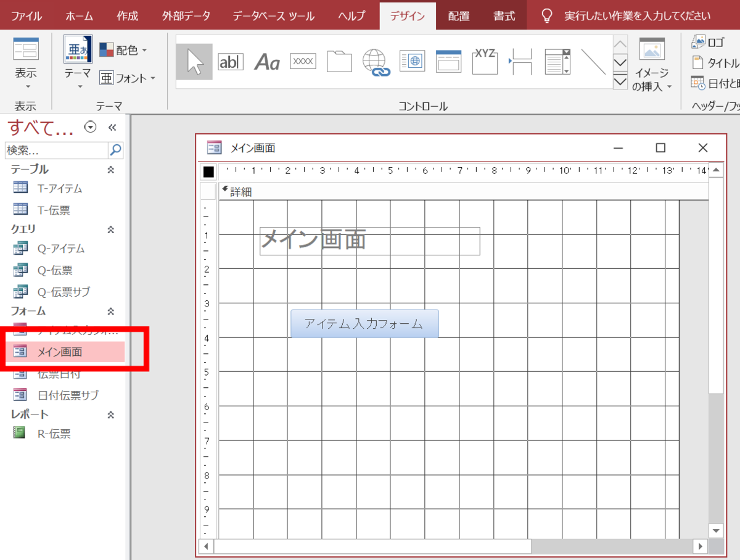
Task: Insert a ロゴ into the form
Action: point(708,43)
